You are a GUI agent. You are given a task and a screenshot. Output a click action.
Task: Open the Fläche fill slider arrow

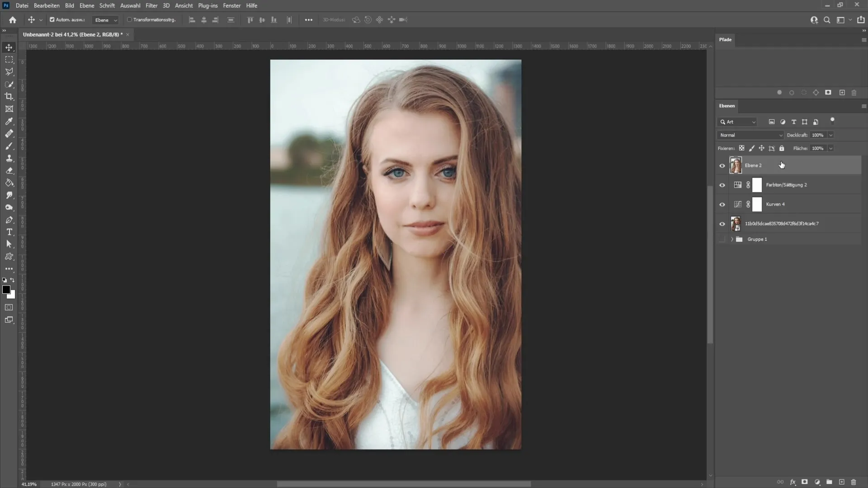coord(830,148)
